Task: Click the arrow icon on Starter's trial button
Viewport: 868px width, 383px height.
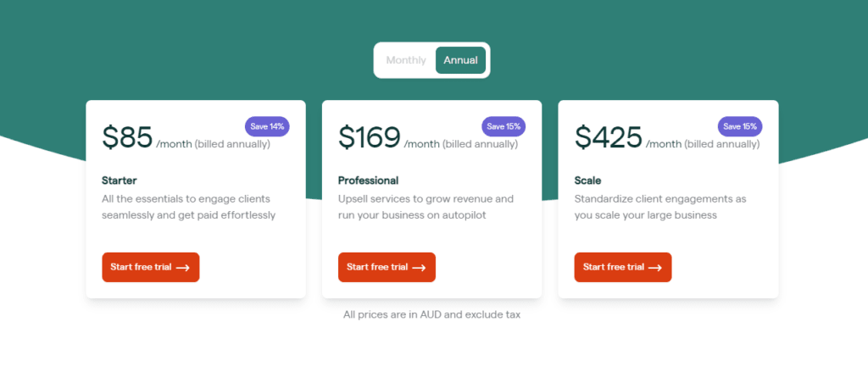Action: (x=183, y=268)
